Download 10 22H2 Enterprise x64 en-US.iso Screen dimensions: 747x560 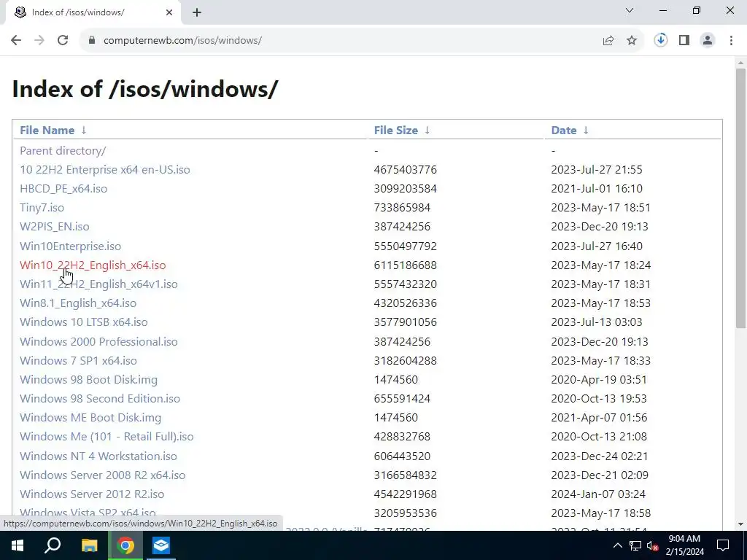point(105,169)
